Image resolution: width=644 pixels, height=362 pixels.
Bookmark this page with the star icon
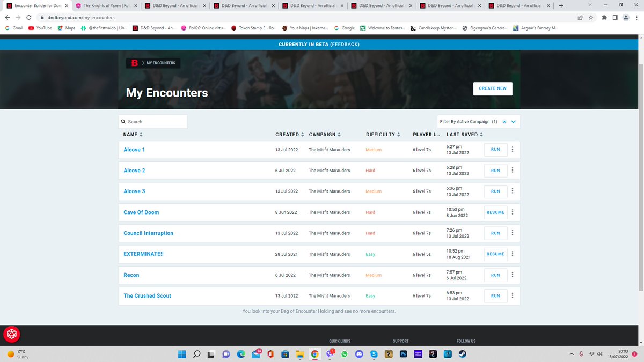point(591,17)
